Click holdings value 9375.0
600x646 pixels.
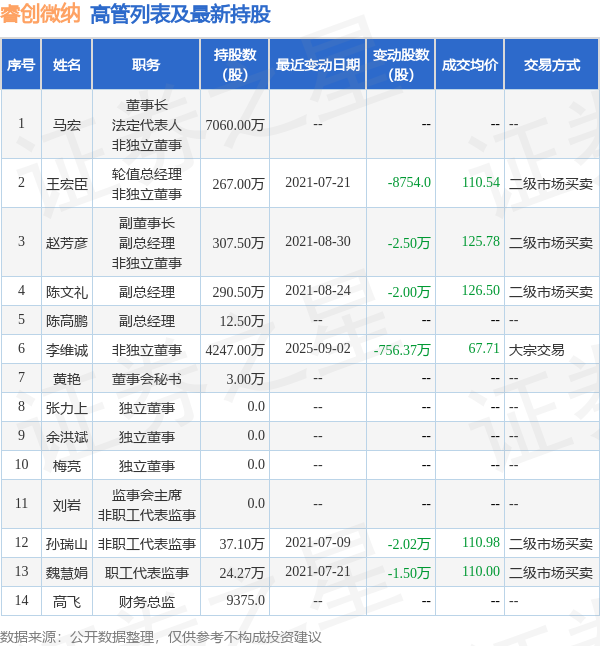click(245, 600)
